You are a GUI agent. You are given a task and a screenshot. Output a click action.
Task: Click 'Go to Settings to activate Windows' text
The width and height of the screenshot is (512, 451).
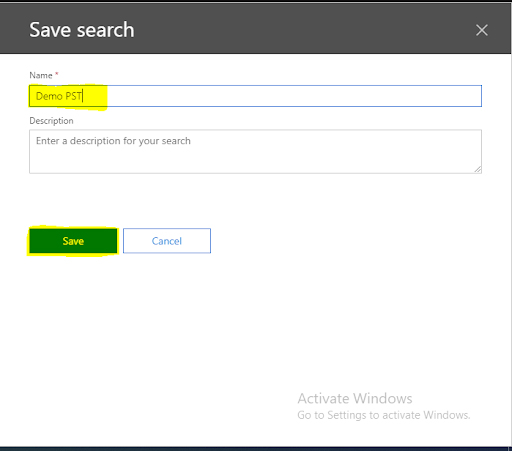click(x=384, y=415)
